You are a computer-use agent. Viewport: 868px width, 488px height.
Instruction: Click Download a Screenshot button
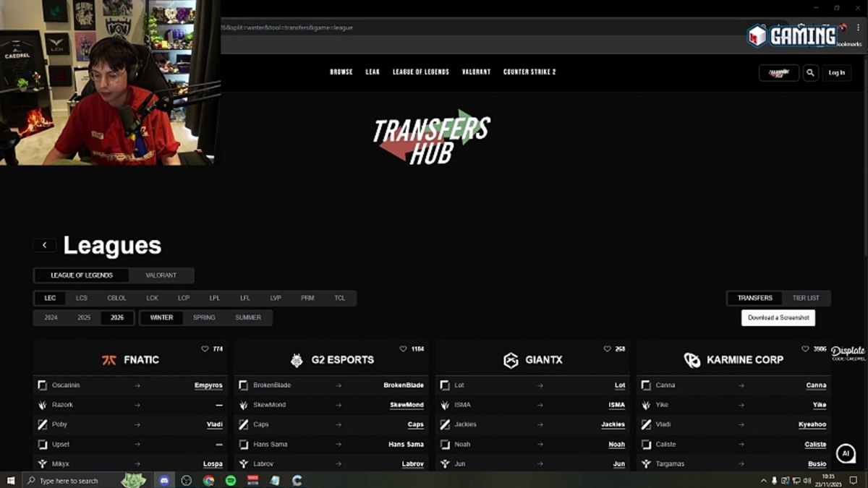(778, 317)
